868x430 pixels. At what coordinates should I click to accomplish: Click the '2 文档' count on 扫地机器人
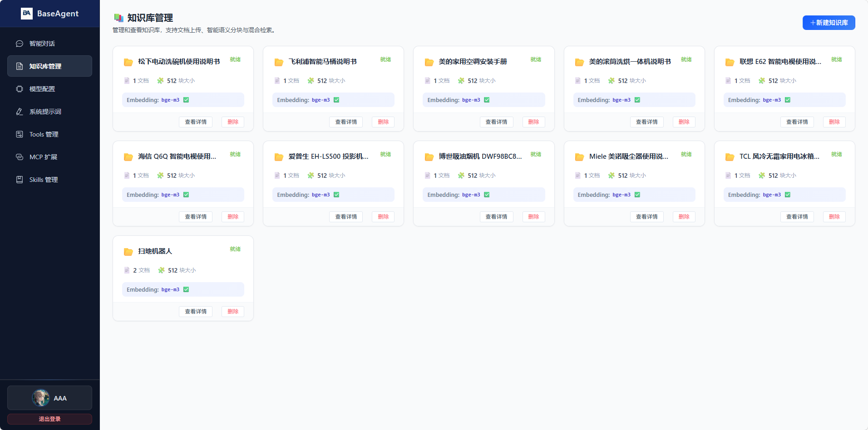pos(141,270)
